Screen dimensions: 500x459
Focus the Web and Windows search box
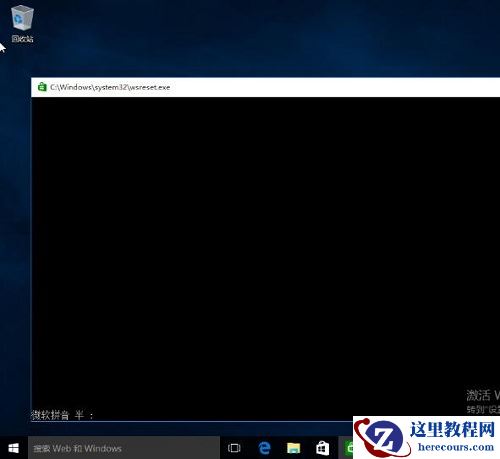point(124,448)
